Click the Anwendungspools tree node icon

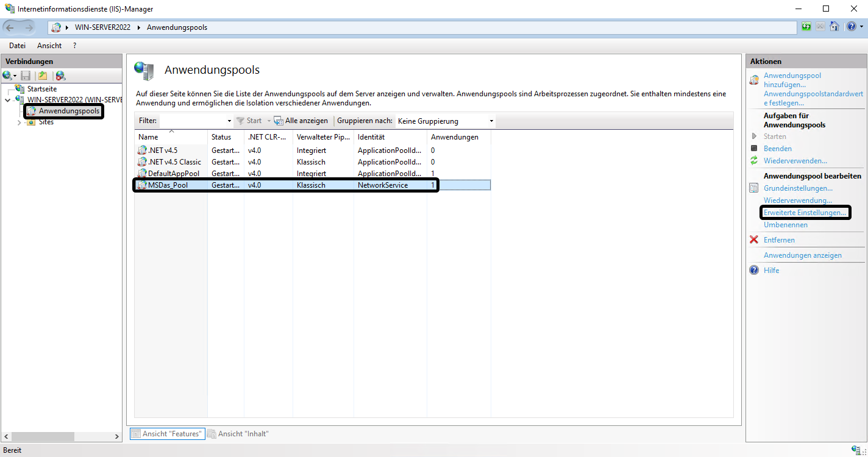point(31,111)
